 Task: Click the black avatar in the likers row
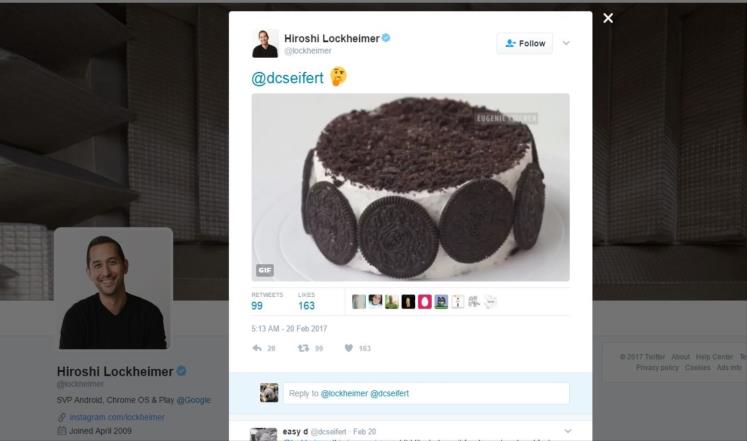pos(408,301)
